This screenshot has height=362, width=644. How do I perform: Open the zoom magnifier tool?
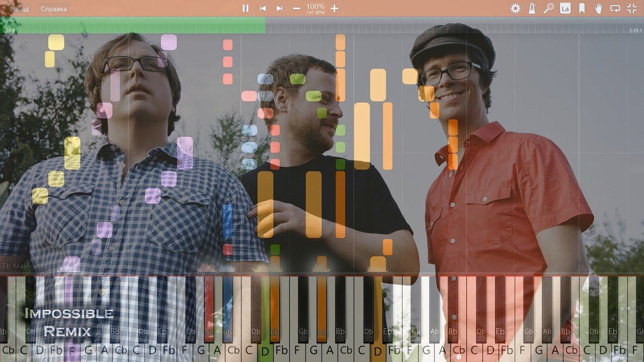[x=549, y=8]
